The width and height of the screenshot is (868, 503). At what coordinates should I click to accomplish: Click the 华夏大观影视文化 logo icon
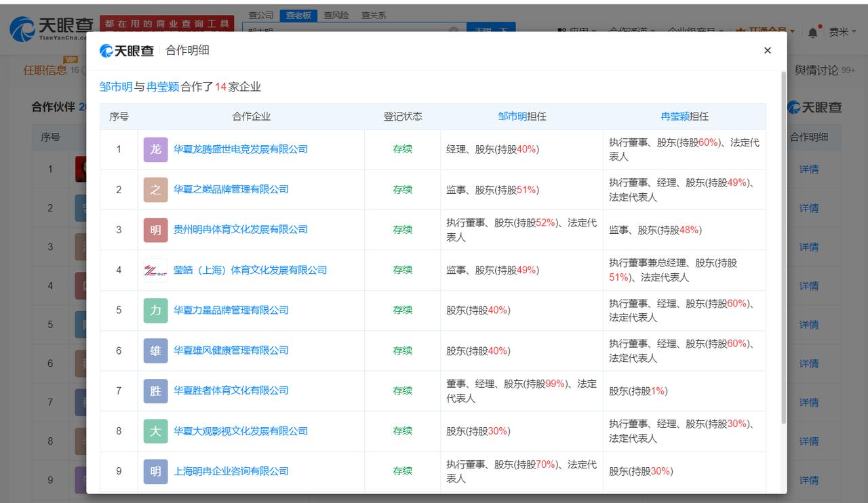tap(155, 431)
